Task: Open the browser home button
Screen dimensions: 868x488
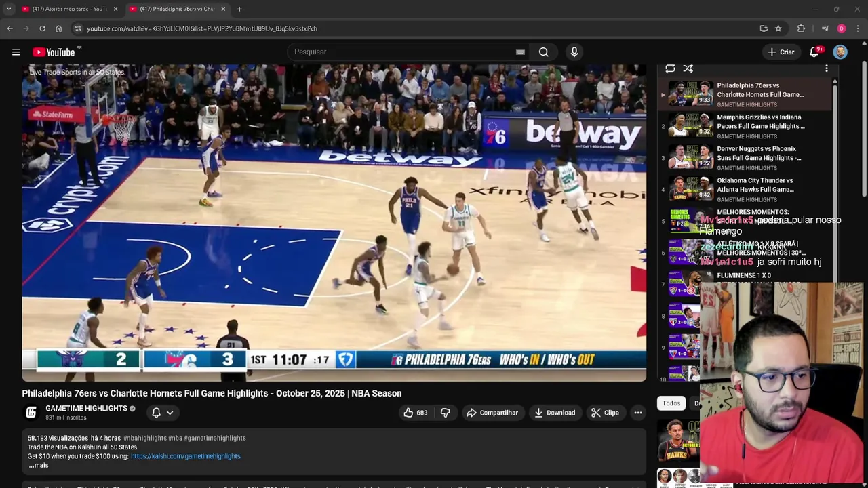Action: click(58, 28)
